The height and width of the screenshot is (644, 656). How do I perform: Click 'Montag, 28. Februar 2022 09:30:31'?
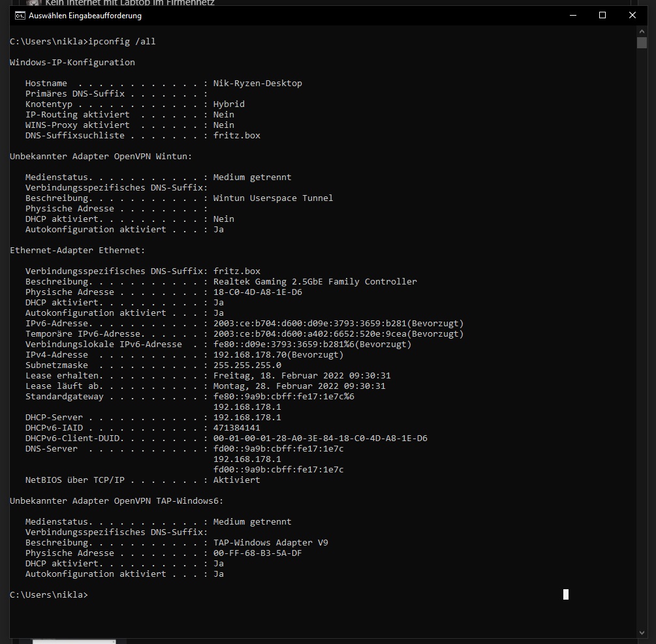coord(300,386)
